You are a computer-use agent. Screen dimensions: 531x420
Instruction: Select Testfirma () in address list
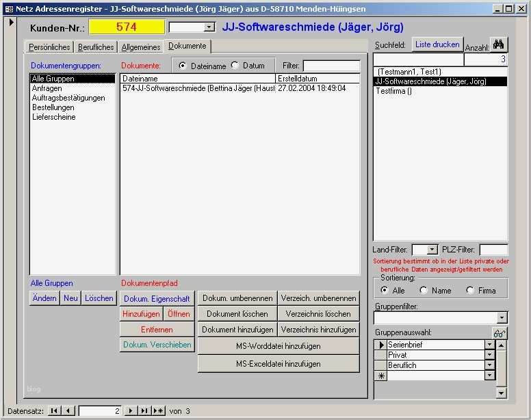click(440, 91)
